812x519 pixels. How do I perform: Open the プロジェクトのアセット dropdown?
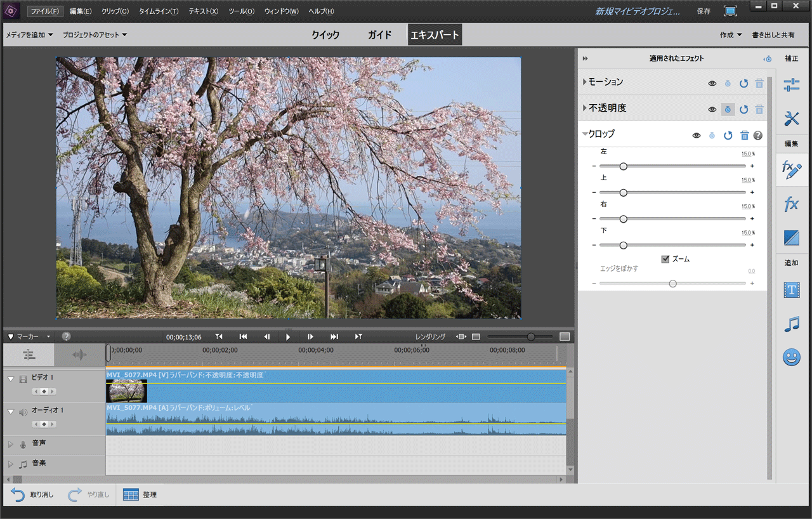[95, 35]
